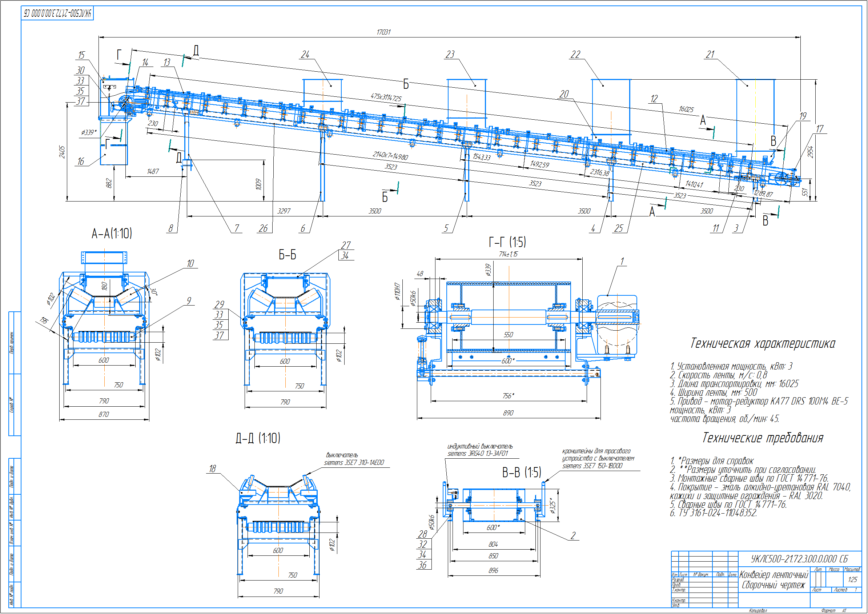Select the line Установленная мощность, кВт: 3
Screen dimensions: 868x614
tap(731, 366)
